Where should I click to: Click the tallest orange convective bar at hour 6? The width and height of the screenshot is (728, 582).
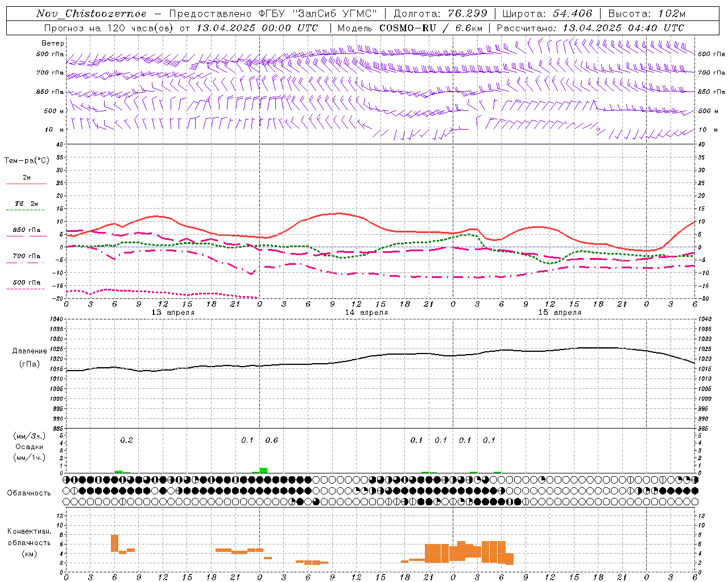(114, 543)
